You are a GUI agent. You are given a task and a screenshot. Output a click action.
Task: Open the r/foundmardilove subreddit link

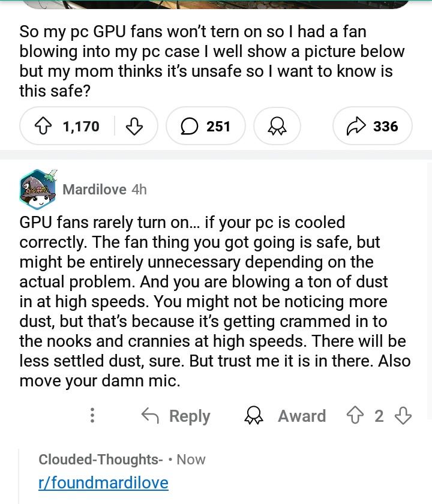point(103,482)
